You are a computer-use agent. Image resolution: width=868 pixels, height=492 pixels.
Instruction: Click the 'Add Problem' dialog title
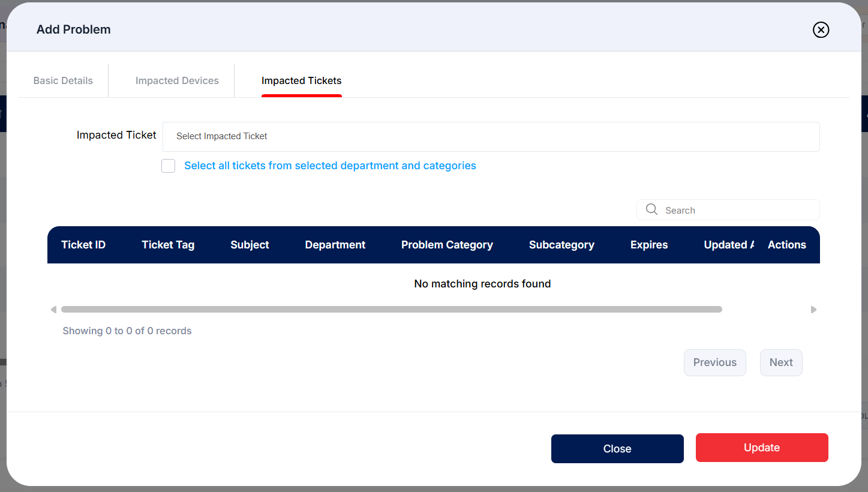pos(74,29)
